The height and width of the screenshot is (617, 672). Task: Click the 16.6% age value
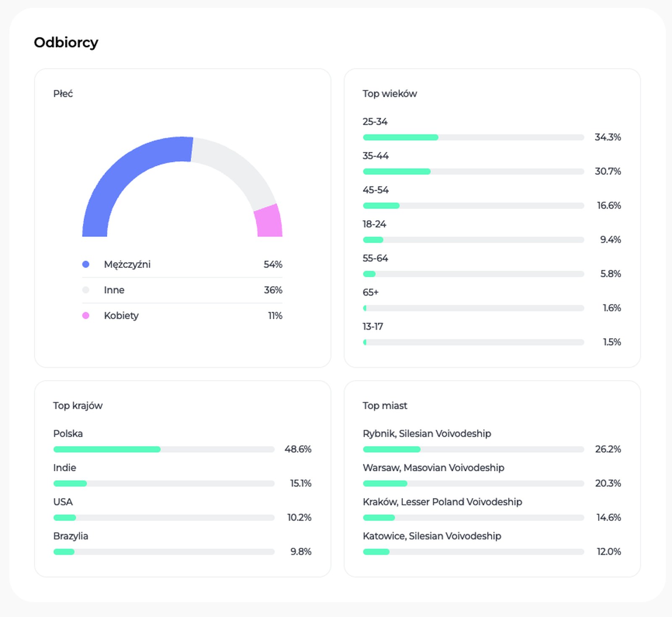(609, 205)
